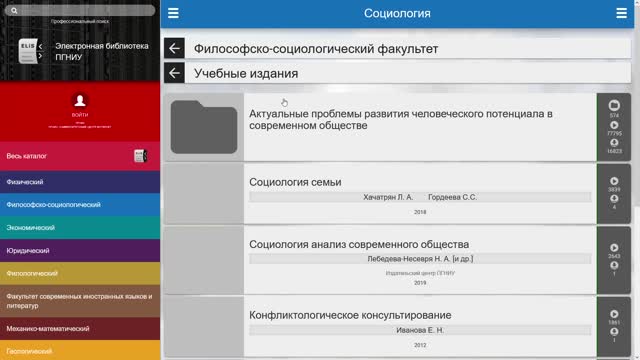Click the folder count icon in Актуальные проблемы row
The image size is (640, 360).
(614, 105)
